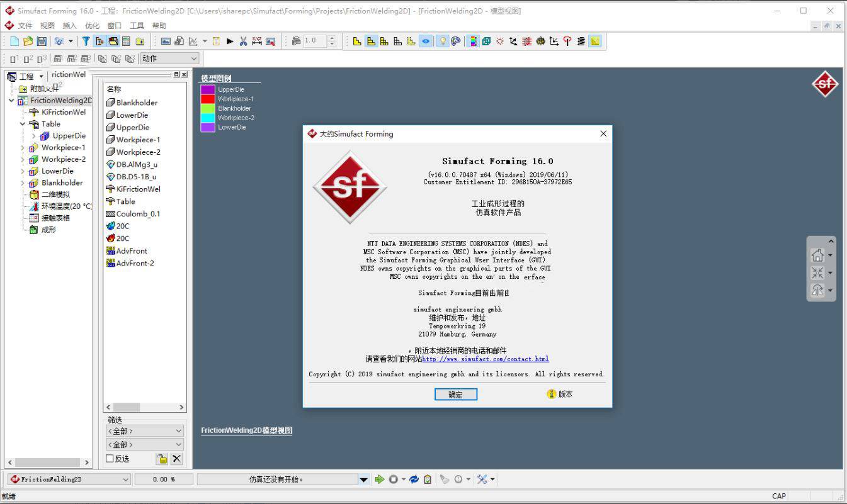The height and width of the screenshot is (504, 847).
Task: Open a project with the folder icon
Action: [x=28, y=41]
